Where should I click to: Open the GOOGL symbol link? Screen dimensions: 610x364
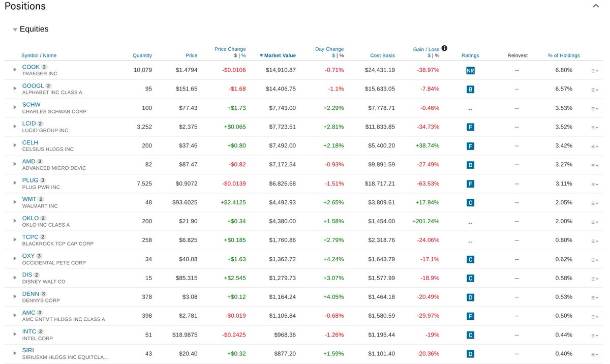click(33, 86)
